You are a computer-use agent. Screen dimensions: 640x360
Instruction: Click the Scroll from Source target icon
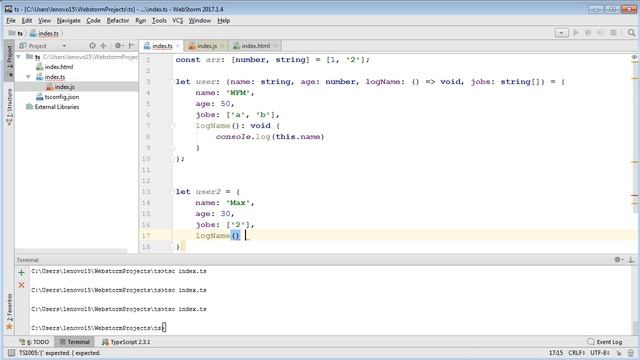coord(92,46)
